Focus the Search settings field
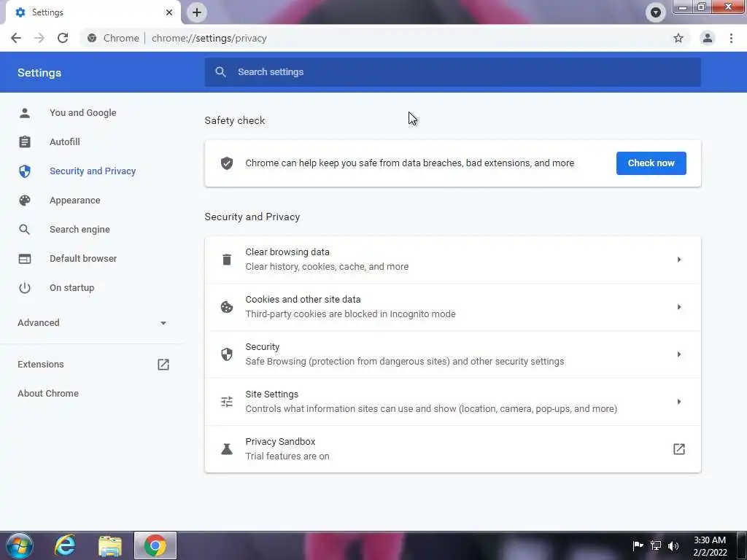Viewport: 747px width, 560px height. coord(452,72)
